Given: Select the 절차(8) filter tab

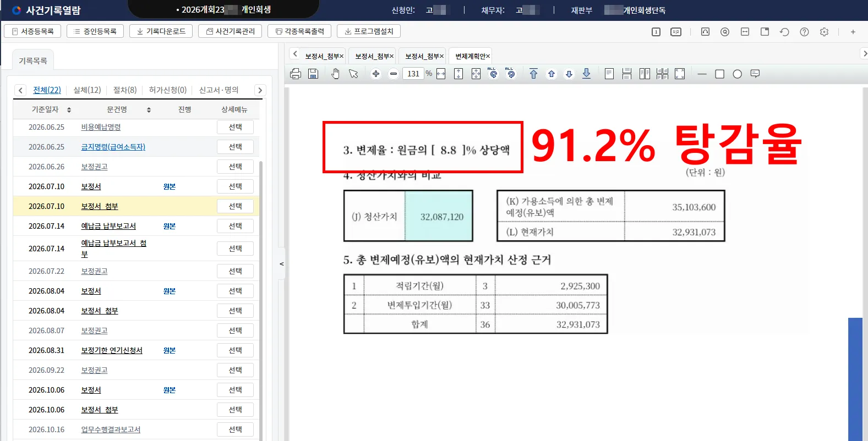Looking at the screenshot, I should coord(125,90).
